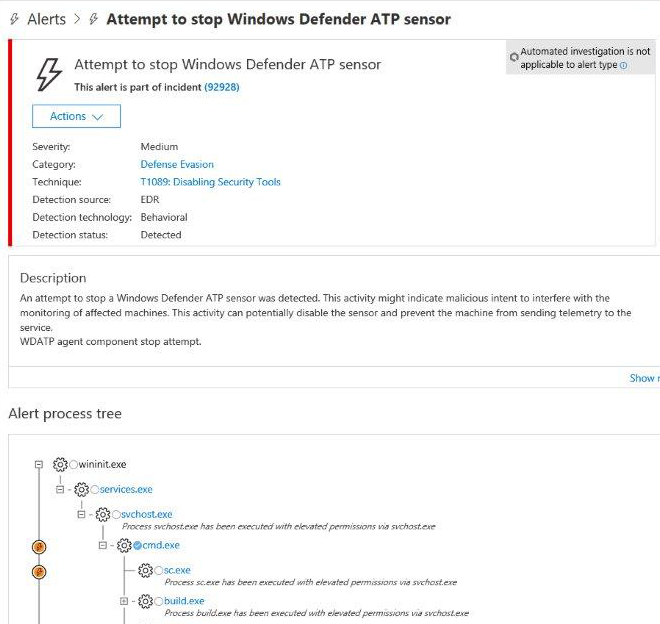Screen dimensions: 660x624
Task: Go to Alerts in the breadcrumb
Action: tap(46, 19)
